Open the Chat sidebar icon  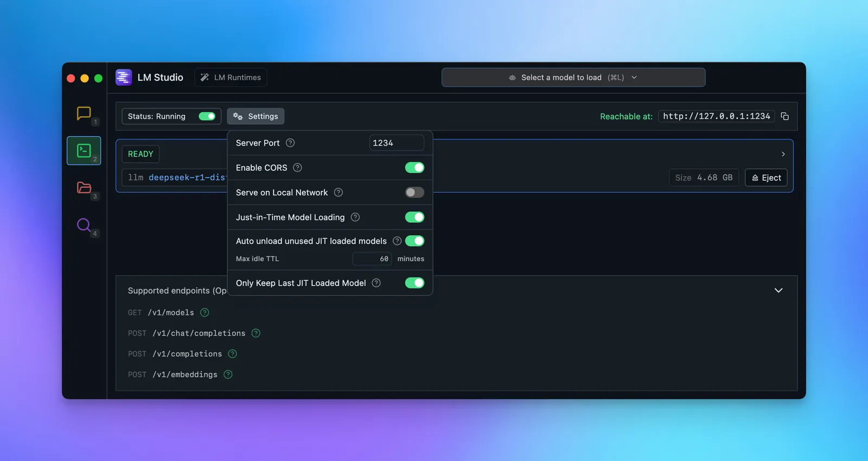tap(84, 113)
